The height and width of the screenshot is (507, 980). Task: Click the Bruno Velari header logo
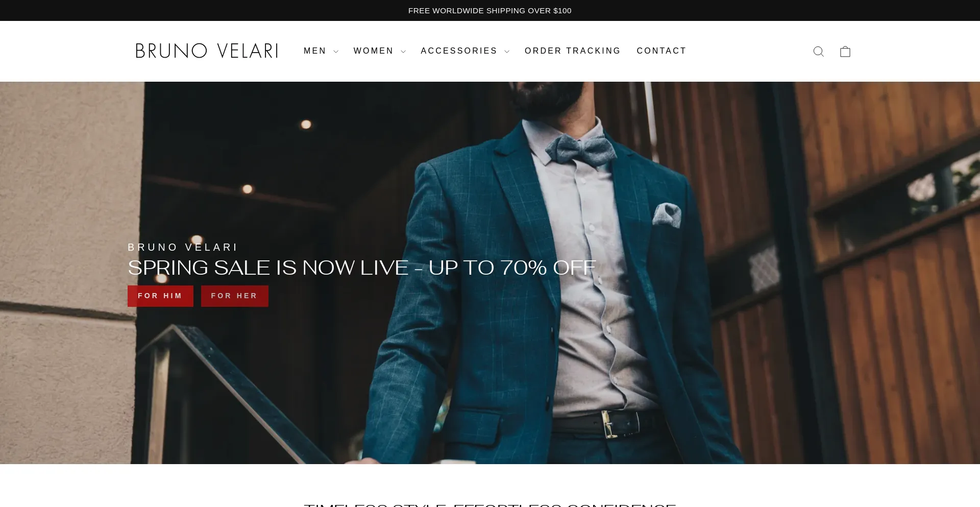point(207,51)
